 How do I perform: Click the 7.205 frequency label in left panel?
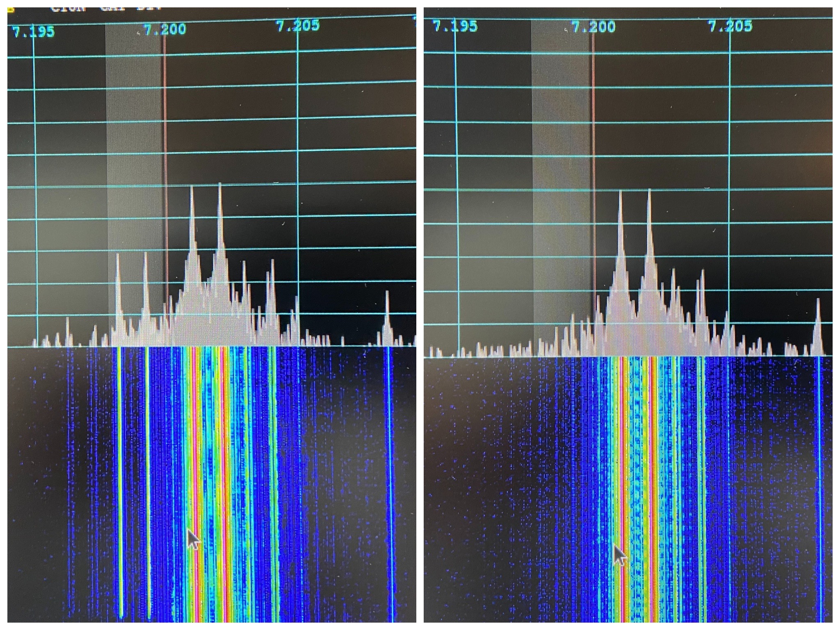tap(298, 26)
